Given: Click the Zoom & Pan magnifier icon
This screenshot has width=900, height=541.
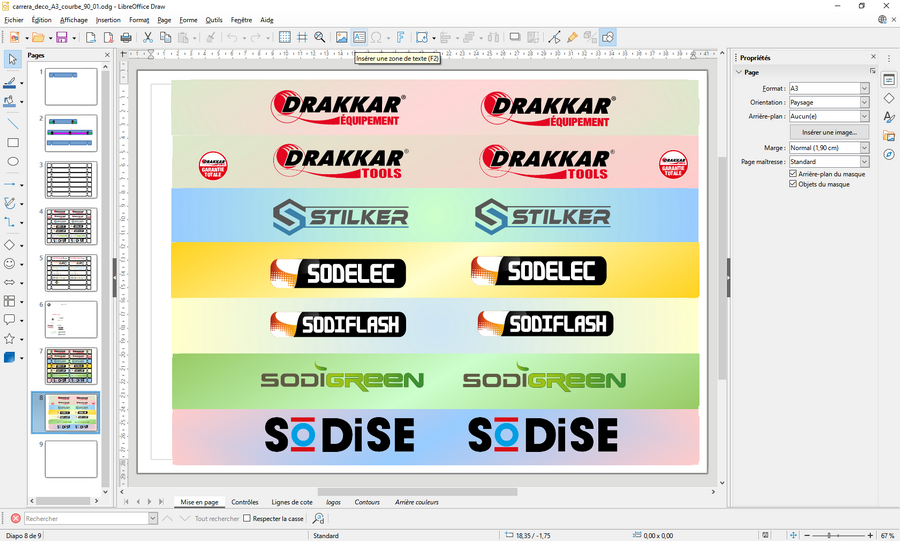Looking at the screenshot, I should [320, 37].
